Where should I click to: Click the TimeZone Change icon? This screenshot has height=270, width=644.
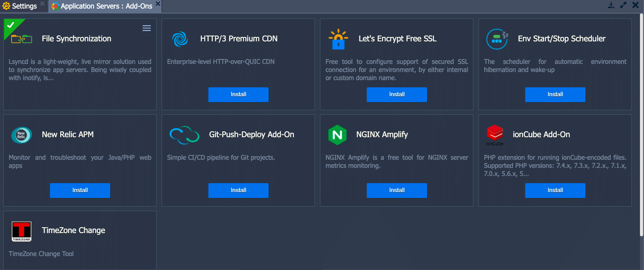(22, 231)
